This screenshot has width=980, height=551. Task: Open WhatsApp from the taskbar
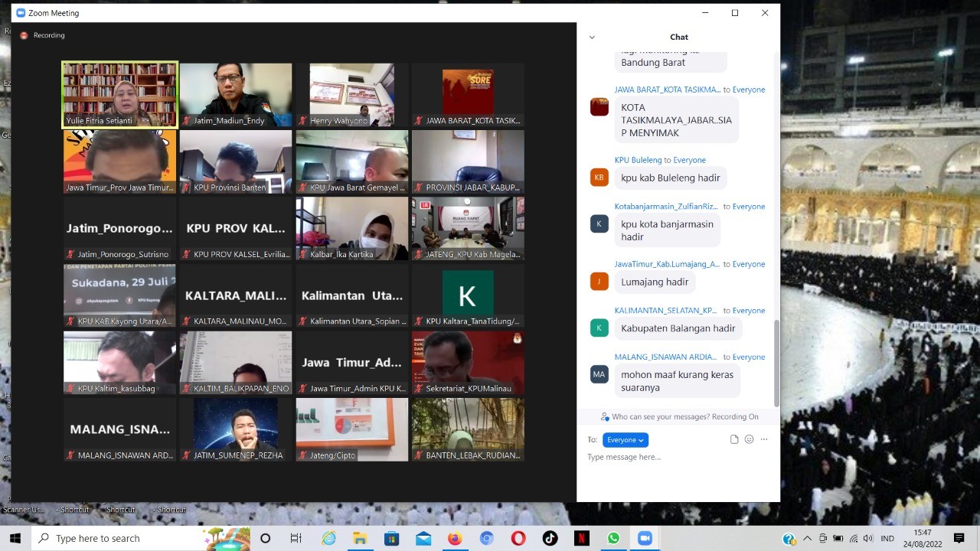click(613, 538)
